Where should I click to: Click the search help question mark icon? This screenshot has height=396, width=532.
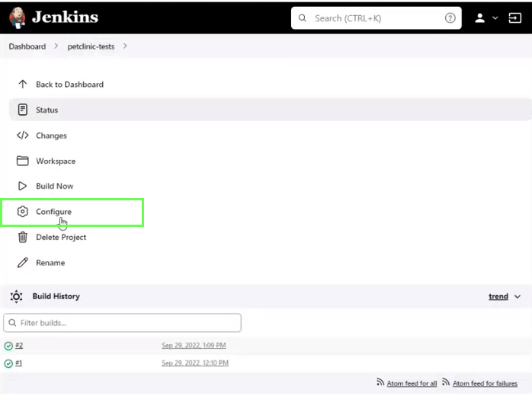pyautogui.click(x=450, y=18)
